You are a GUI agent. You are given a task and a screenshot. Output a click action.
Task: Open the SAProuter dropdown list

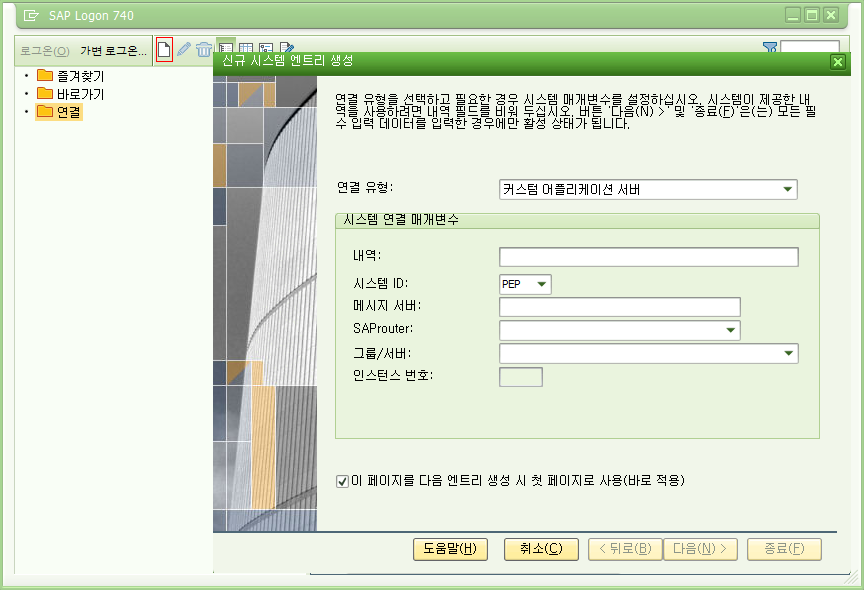click(729, 330)
